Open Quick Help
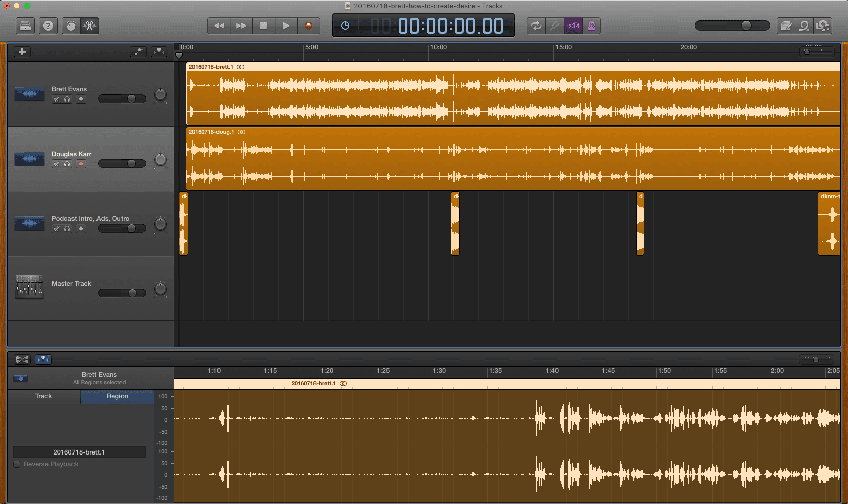 [48, 26]
